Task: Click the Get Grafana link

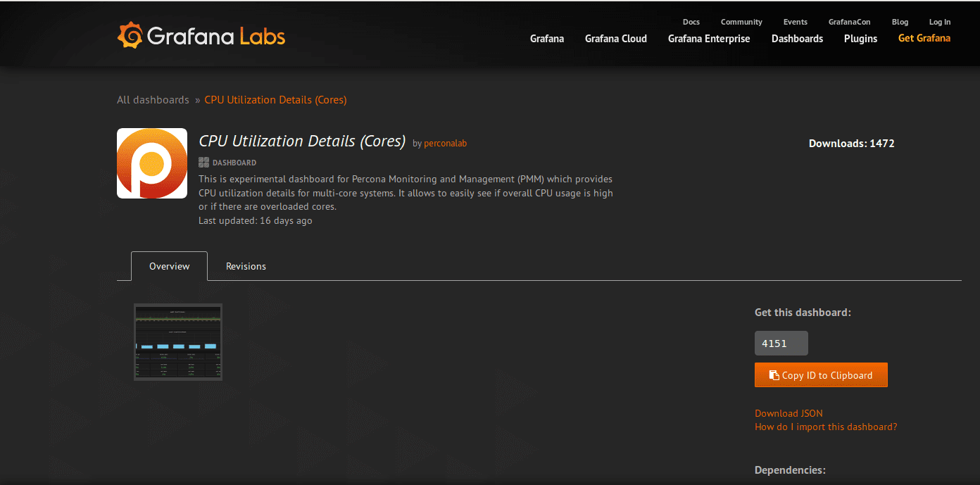Action: point(924,38)
